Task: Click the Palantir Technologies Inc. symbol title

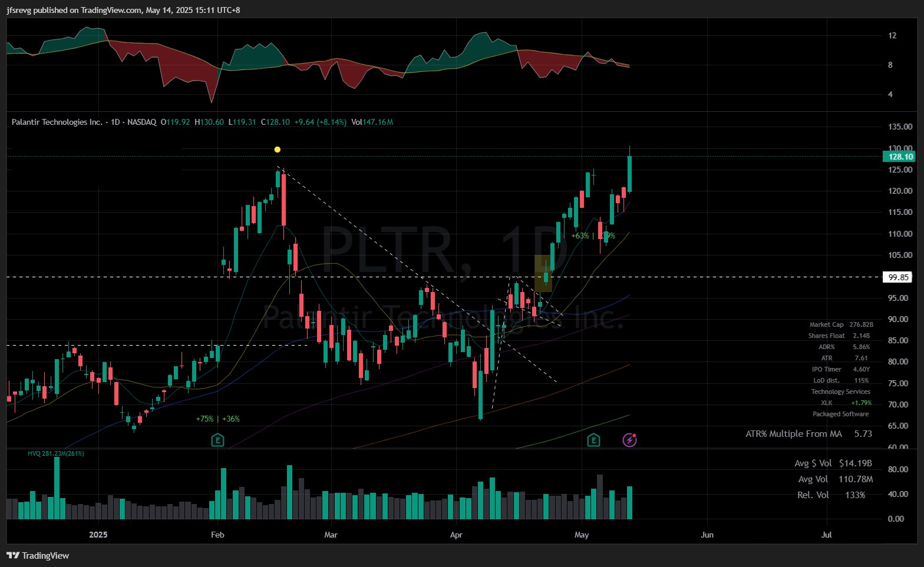Action: pos(57,122)
